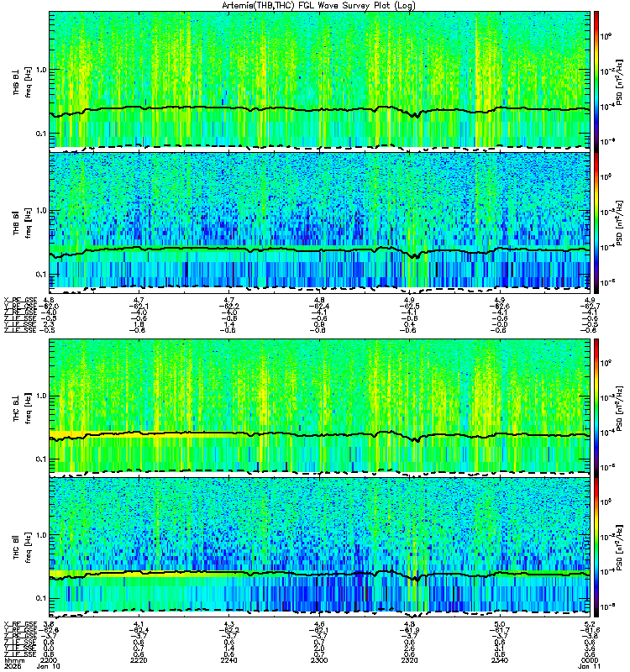This screenshot has width=630, height=672.
Task: Click the PSD [nT²/Hz] label of the THC B⊥ color bar
Action: click(620, 407)
